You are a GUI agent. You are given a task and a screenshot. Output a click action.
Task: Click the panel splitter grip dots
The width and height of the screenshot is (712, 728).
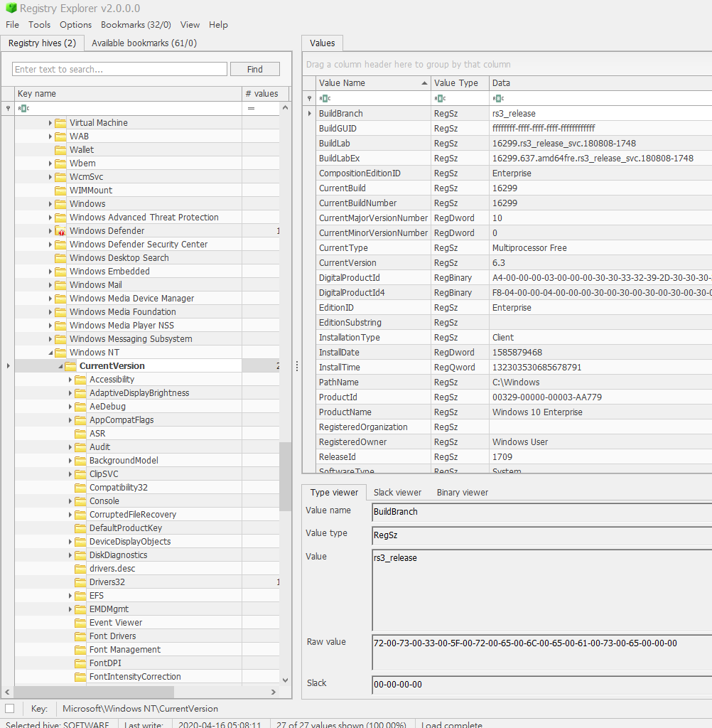[297, 366]
